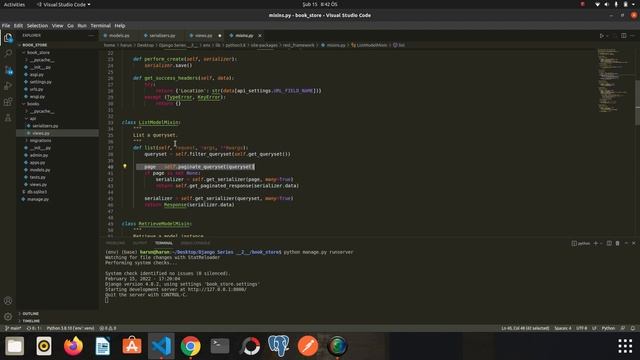
Task: Click the synchronize changes status item
Action: (x=34, y=328)
